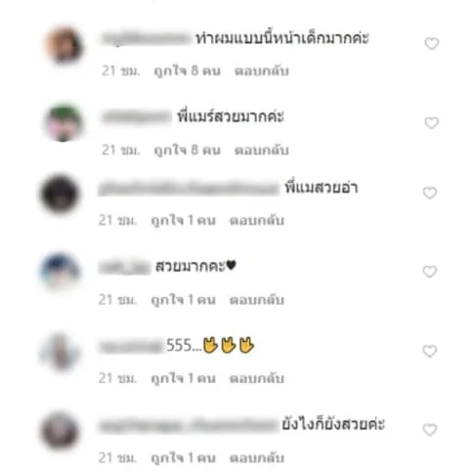
Task: Open blurred username before 'ยังไงก็ยังสวยค่ะ'
Action: click(x=189, y=425)
